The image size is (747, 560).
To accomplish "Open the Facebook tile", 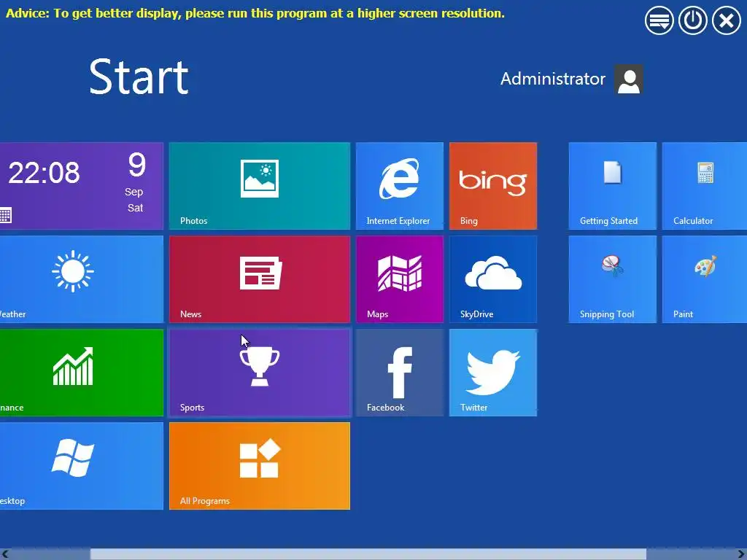I will coord(400,373).
